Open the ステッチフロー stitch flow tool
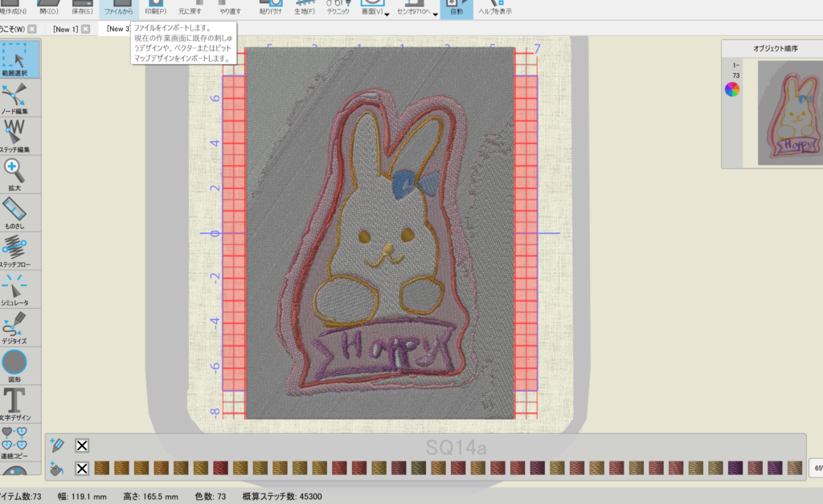This screenshot has height=504, width=823. [x=16, y=252]
